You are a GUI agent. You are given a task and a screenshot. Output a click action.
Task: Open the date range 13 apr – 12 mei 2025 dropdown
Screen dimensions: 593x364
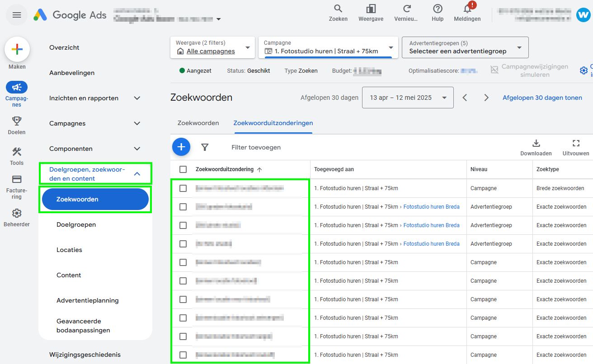click(408, 98)
